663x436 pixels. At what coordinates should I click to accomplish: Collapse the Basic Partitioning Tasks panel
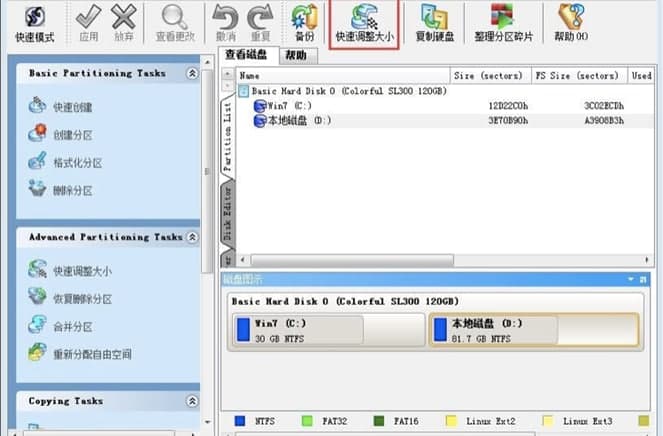point(192,73)
